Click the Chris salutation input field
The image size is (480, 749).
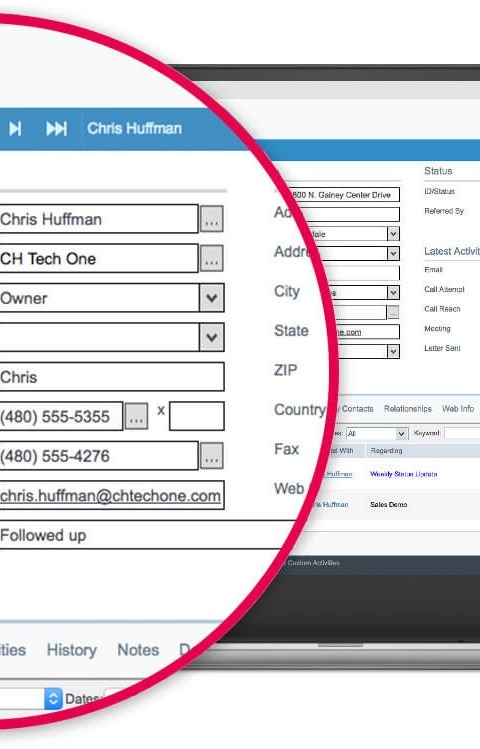[111, 377]
